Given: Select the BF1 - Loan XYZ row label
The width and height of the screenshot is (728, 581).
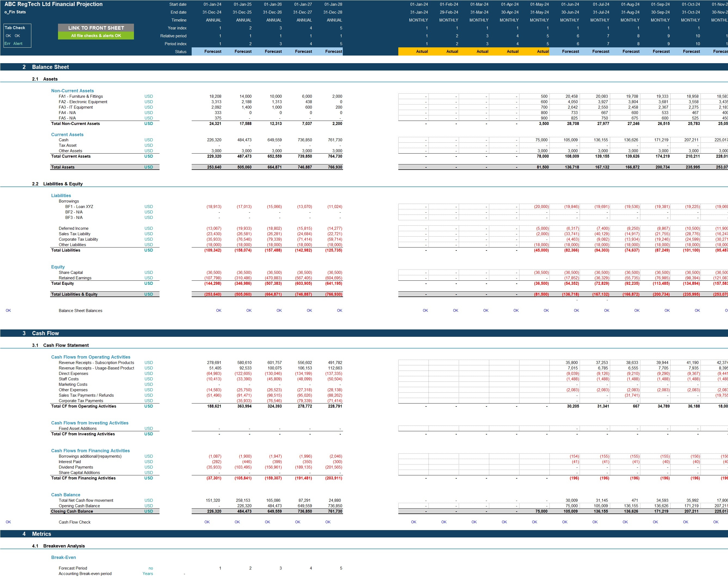Looking at the screenshot, I should coord(79,207).
